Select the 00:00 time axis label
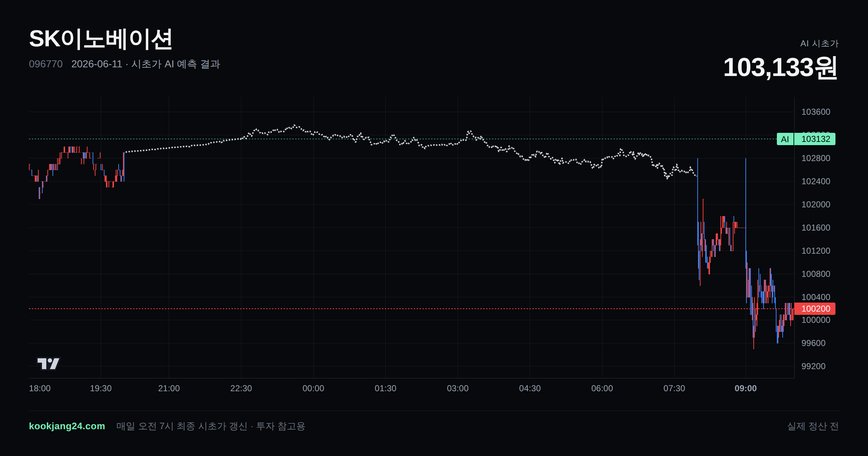 (313, 388)
